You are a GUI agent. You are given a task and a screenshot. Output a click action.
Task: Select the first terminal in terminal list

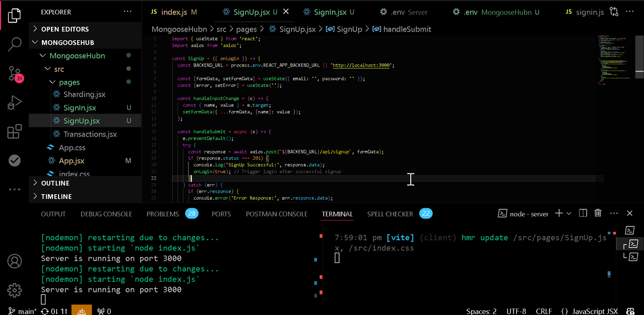(631, 230)
